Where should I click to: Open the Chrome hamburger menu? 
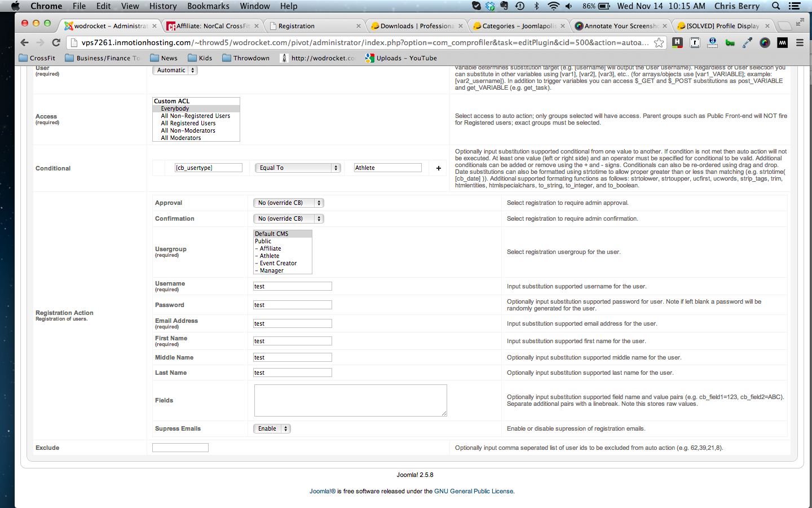(800, 42)
